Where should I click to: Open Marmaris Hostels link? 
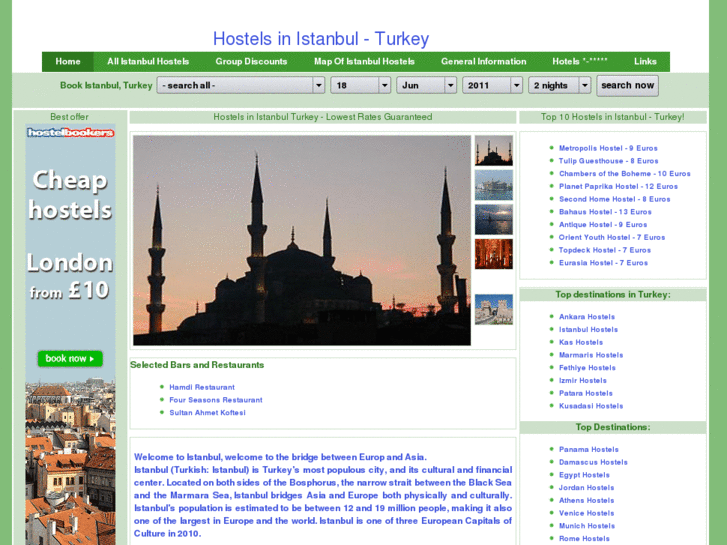591,355
